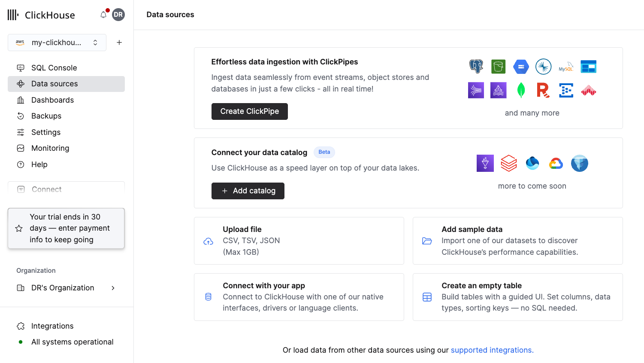Open the Upload file card

click(x=299, y=241)
